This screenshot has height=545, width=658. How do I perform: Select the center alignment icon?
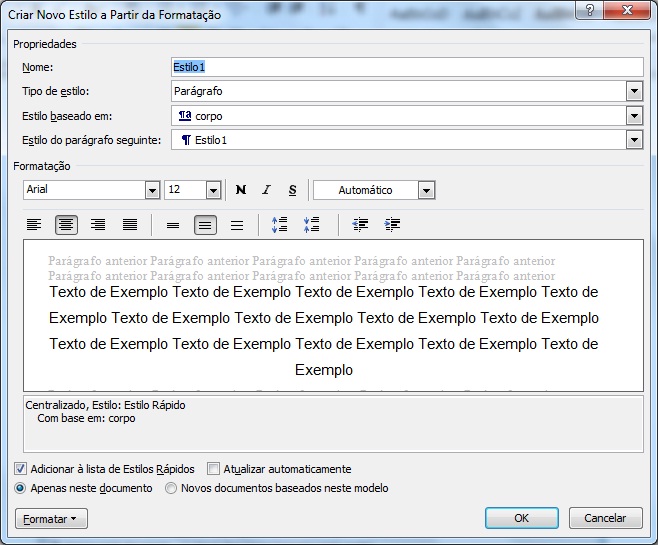pos(66,225)
